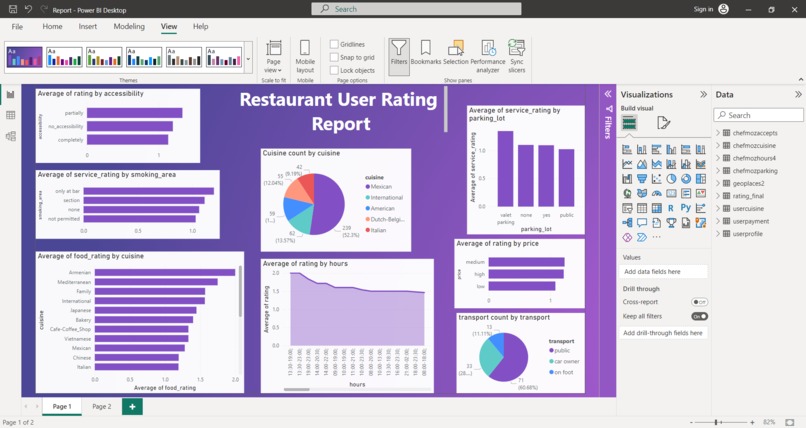Open the Help ribbon tab
This screenshot has height=428, width=806.
200,26
